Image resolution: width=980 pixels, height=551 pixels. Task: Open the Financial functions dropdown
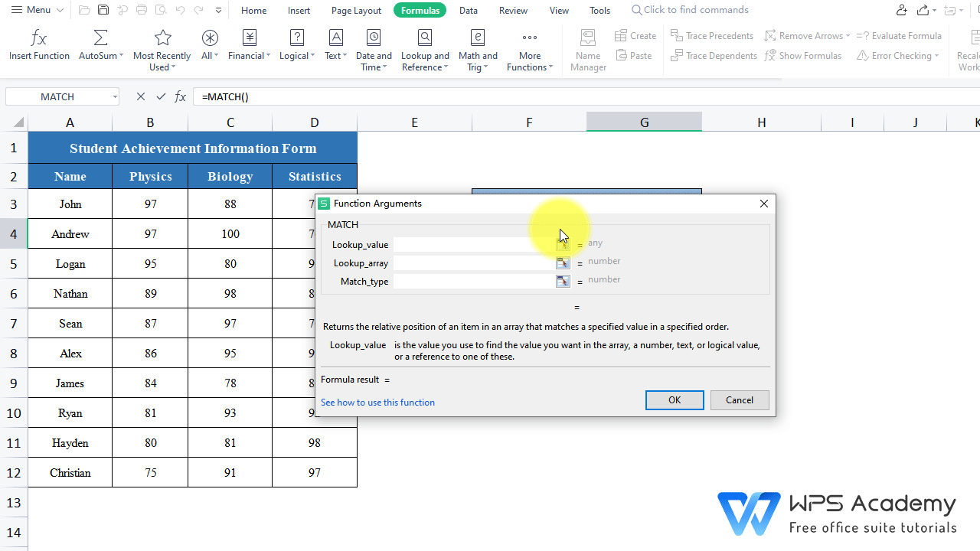[249, 46]
